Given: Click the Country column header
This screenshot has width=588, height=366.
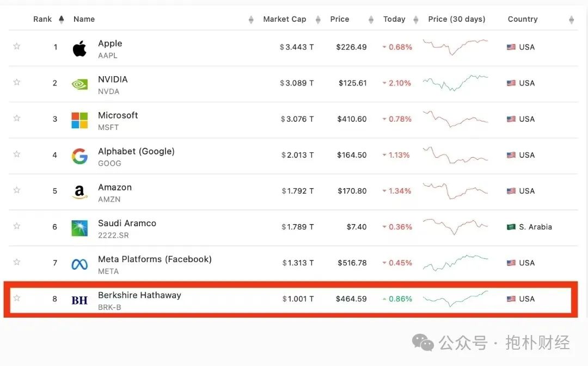Looking at the screenshot, I should [x=523, y=19].
